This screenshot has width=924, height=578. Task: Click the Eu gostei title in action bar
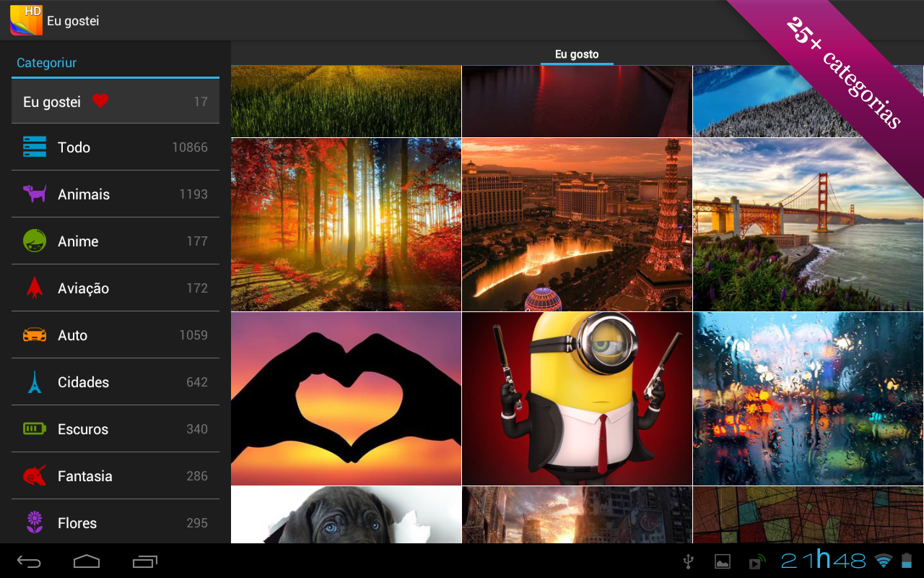(x=73, y=21)
